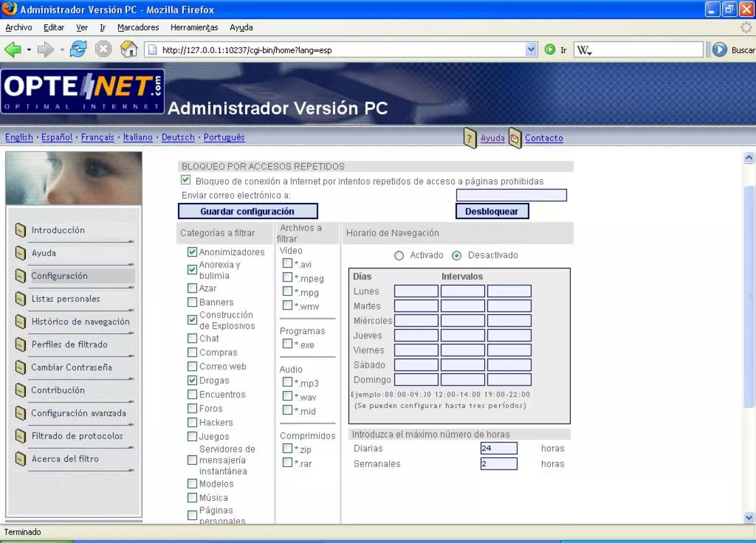The image size is (756, 543).
Task: Switch language to Deutsch
Action: click(178, 137)
